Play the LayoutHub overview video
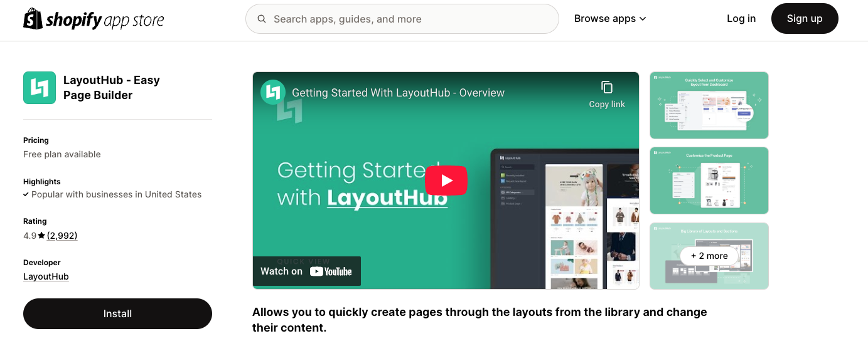This screenshot has width=868, height=341. click(x=446, y=181)
